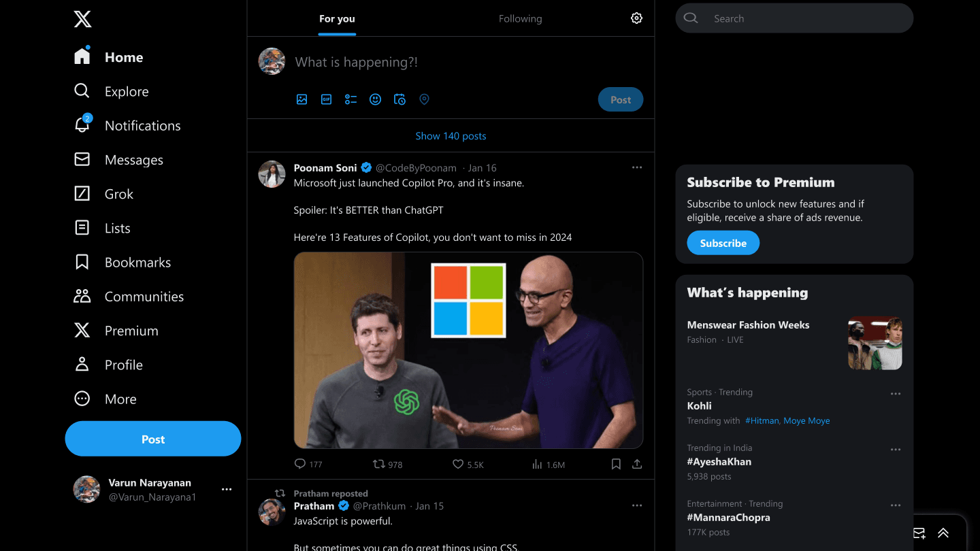The width and height of the screenshot is (980, 551).
Task: Share Poonam Soni's post
Action: click(637, 464)
